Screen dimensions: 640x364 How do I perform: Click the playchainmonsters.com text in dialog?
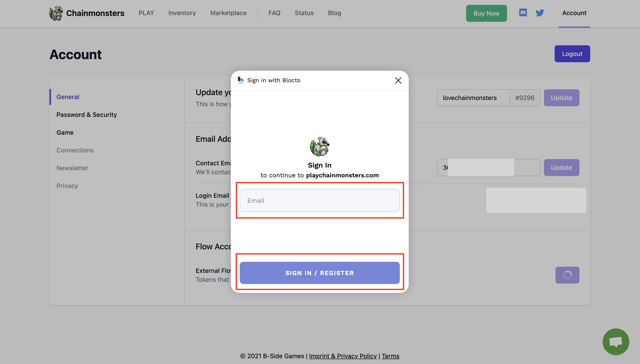tap(342, 175)
